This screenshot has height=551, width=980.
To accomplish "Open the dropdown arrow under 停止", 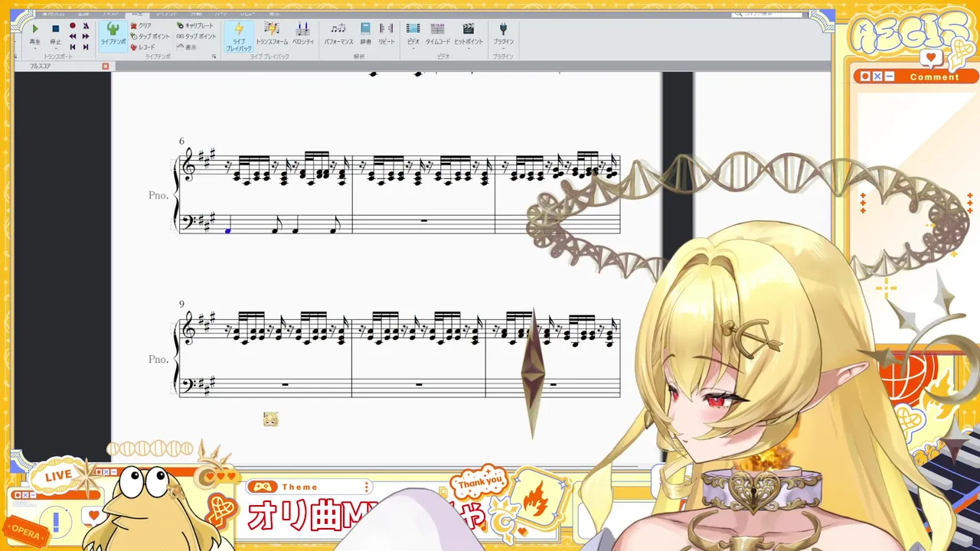I will click(x=55, y=48).
